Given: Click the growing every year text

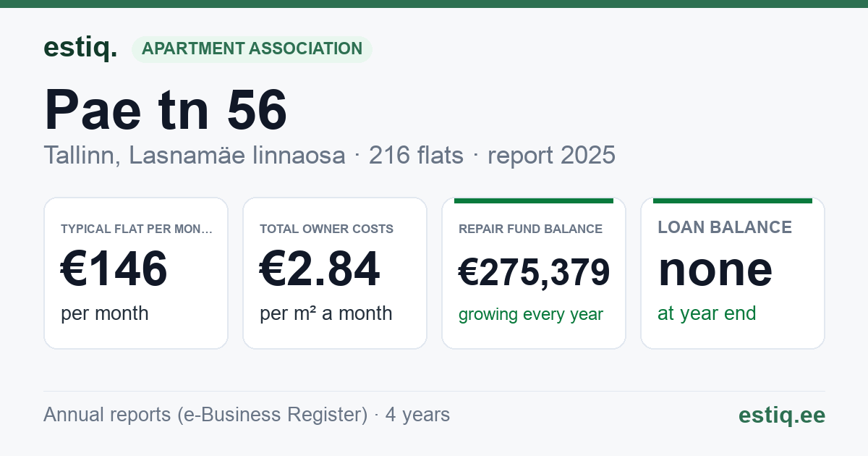Looking at the screenshot, I should (531, 315).
